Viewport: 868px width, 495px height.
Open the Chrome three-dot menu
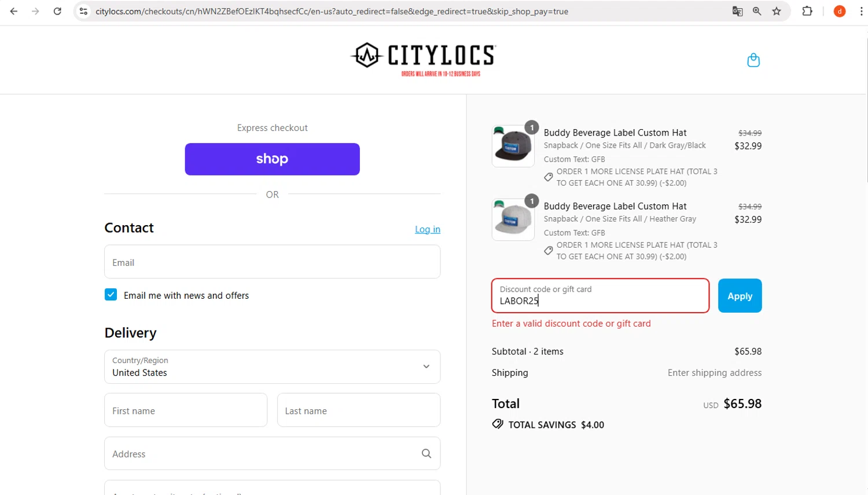tap(861, 11)
